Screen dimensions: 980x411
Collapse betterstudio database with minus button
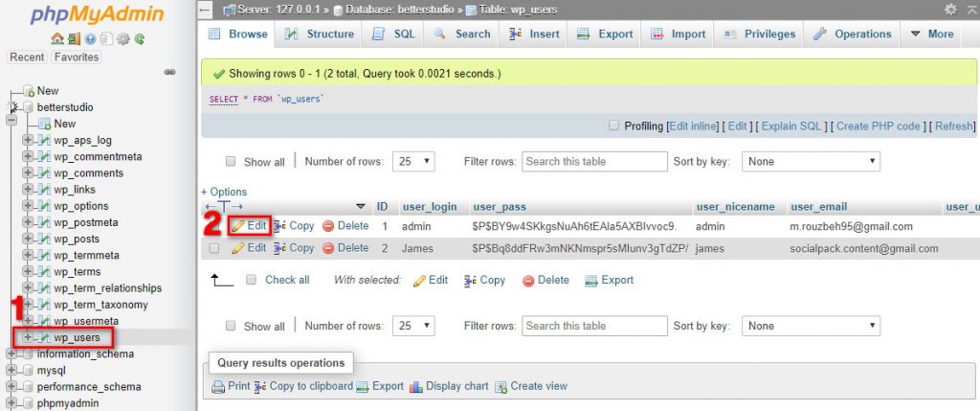point(11,120)
